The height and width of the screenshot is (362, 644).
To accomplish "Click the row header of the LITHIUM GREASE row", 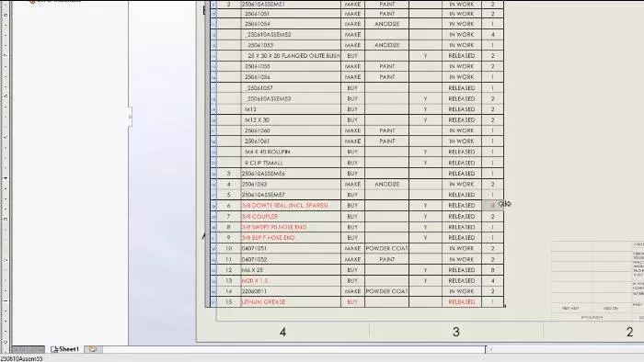I will [x=213, y=301].
